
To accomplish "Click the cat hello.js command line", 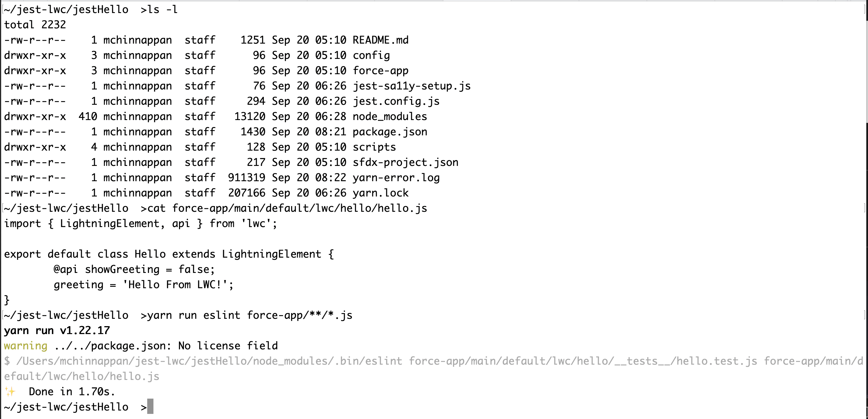I will pyautogui.click(x=287, y=208).
